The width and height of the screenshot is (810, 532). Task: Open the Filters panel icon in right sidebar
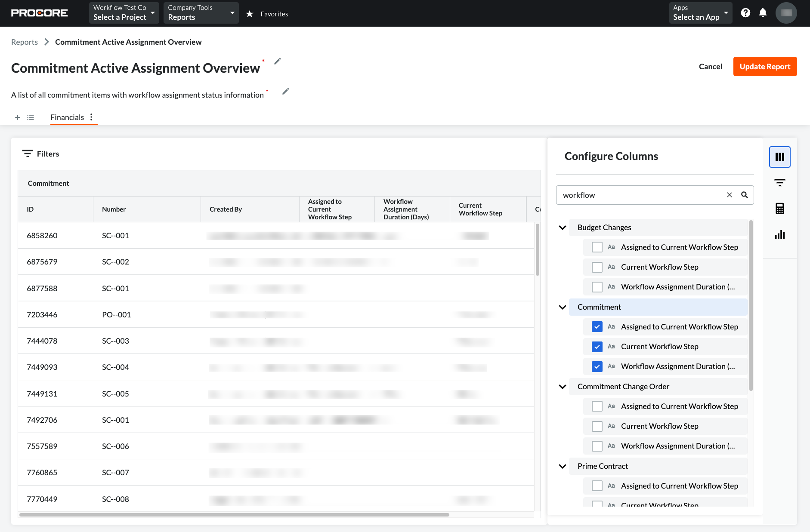780,182
